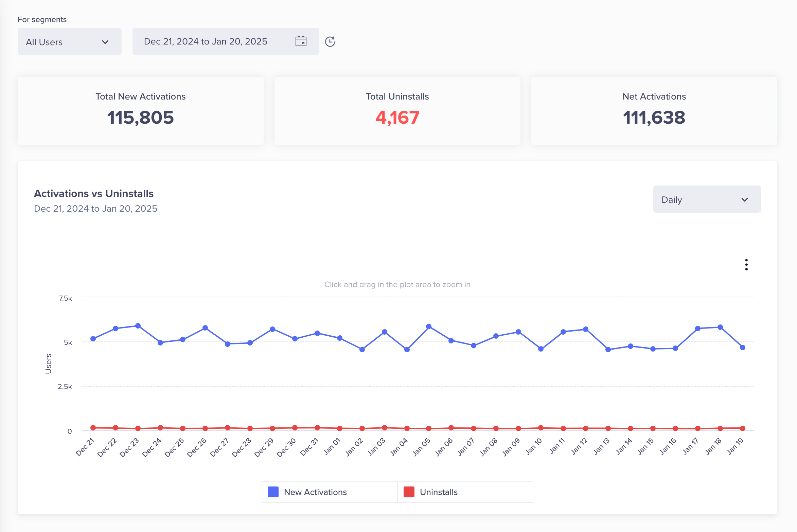Image resolution: width=797 pixels, height=532 pixels.
Task: Select the Jan 02 New Activations data point
Action: coord(362,350)
